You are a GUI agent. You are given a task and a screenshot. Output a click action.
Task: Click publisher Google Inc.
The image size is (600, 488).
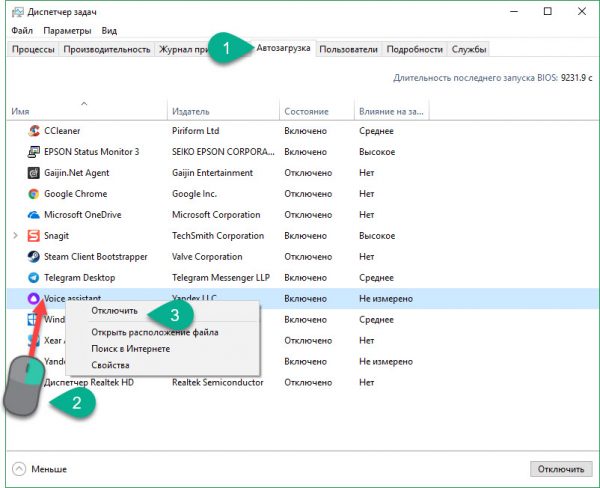(x=194, y=194)
